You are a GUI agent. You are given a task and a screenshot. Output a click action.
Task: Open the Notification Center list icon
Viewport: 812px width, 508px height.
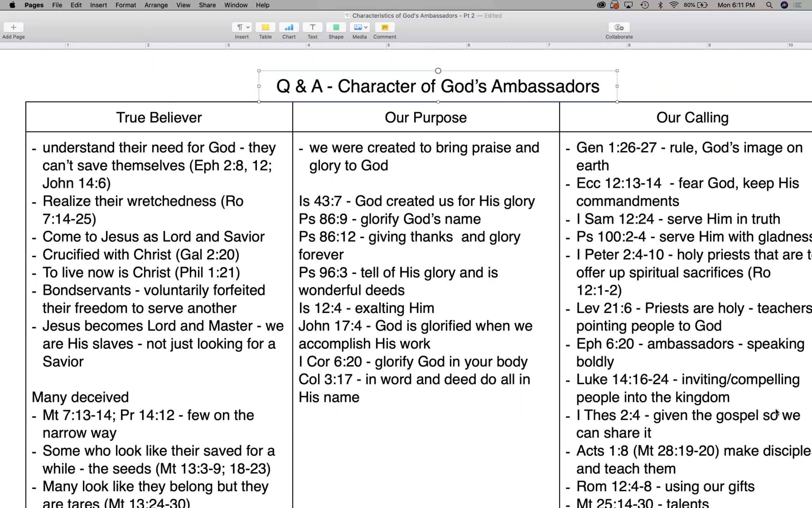coord(798,5)
